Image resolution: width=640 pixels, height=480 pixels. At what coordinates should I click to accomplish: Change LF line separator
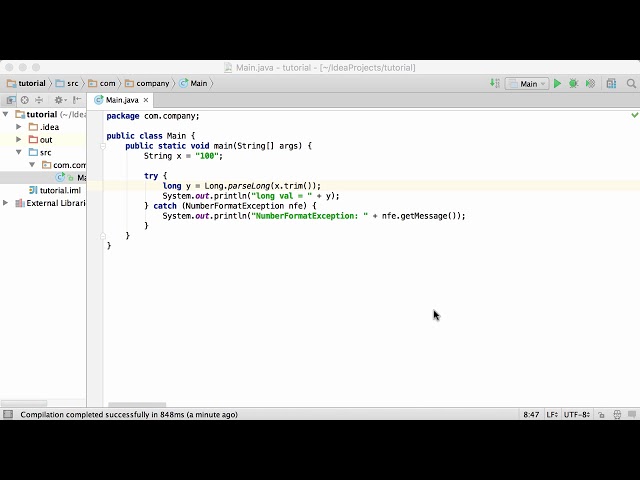[552, 415]
